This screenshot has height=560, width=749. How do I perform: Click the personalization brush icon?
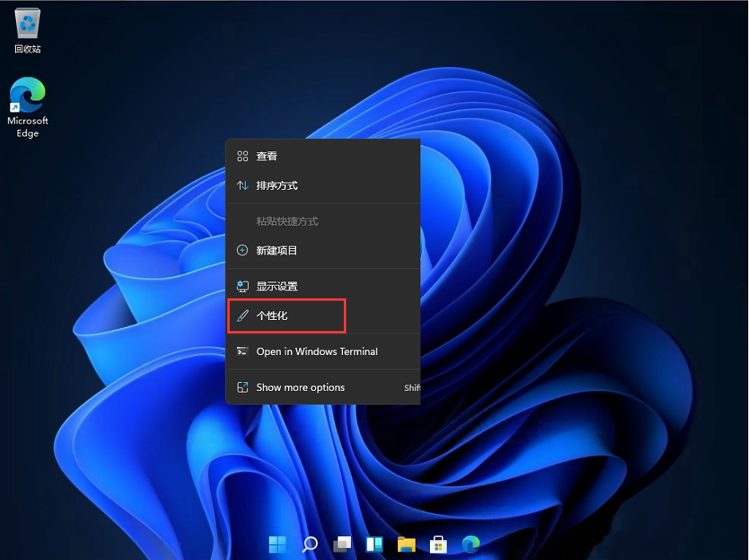click(x=242, y=315)
